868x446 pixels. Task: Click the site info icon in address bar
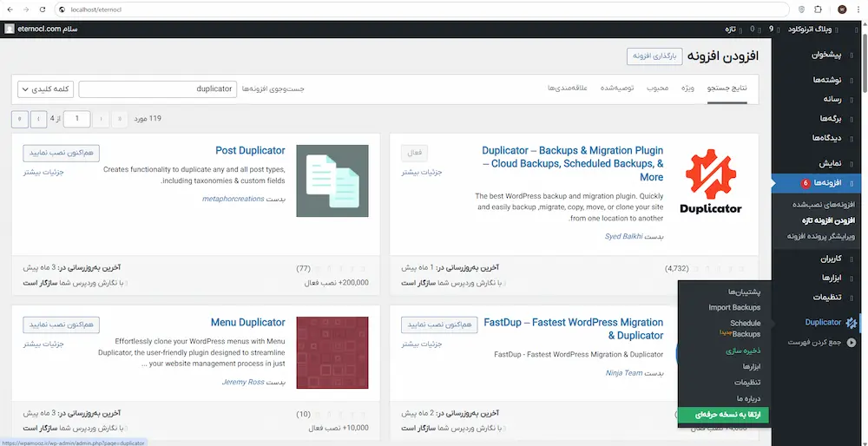[x=62, y=10]
